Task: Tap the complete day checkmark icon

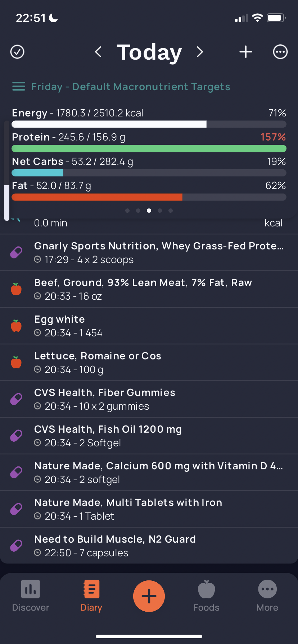Action: pos(17,52)
